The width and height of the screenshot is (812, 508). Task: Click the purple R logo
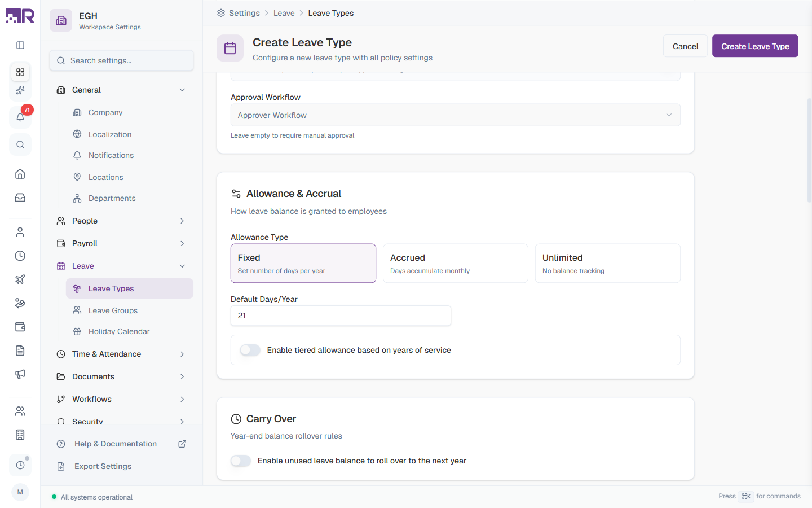coord(20,16)
